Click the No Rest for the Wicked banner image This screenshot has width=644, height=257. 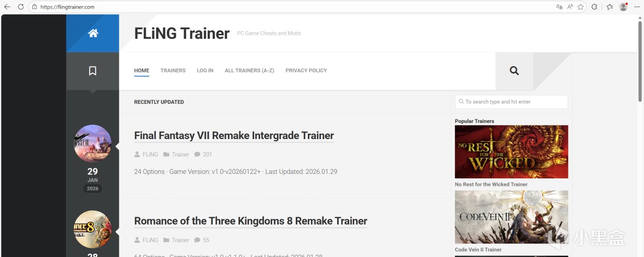click(x=511, y=152)
